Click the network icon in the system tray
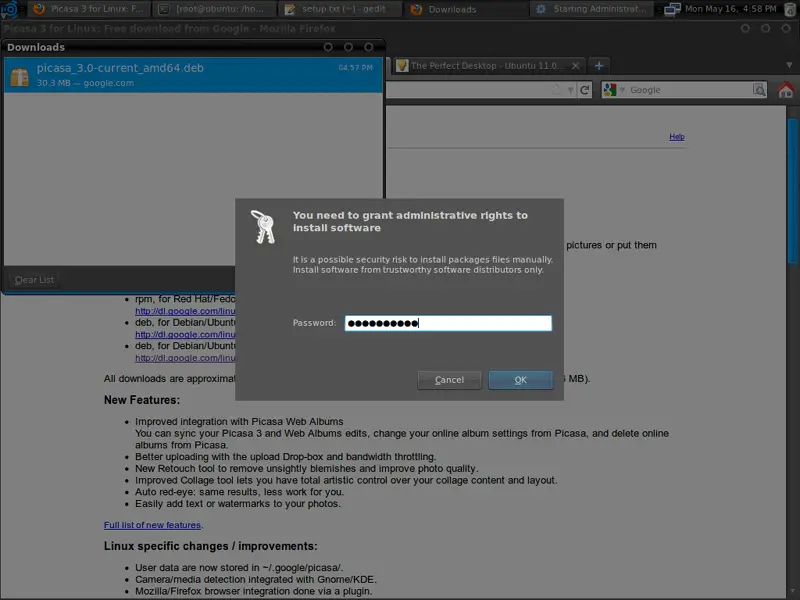 (x=672, y=9)
